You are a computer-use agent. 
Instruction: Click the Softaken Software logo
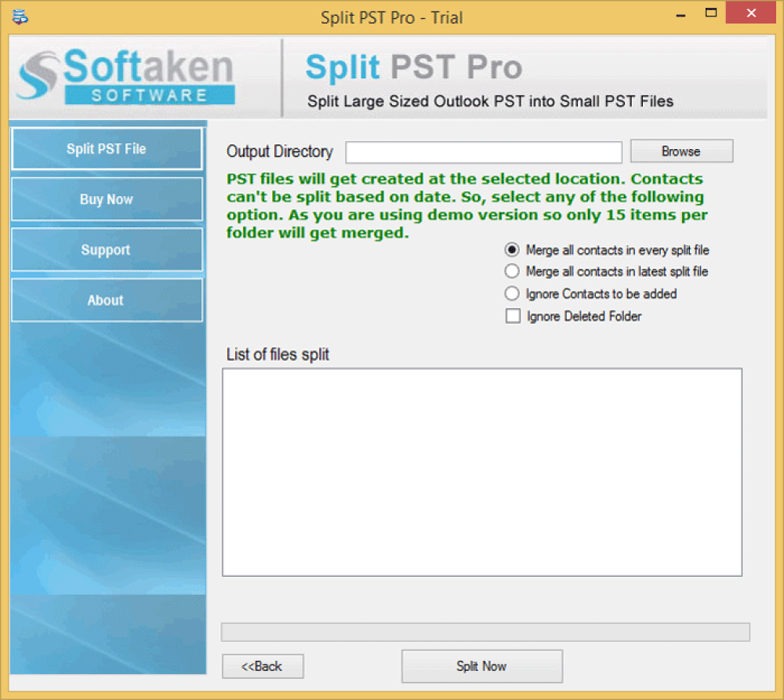[125, 77]
